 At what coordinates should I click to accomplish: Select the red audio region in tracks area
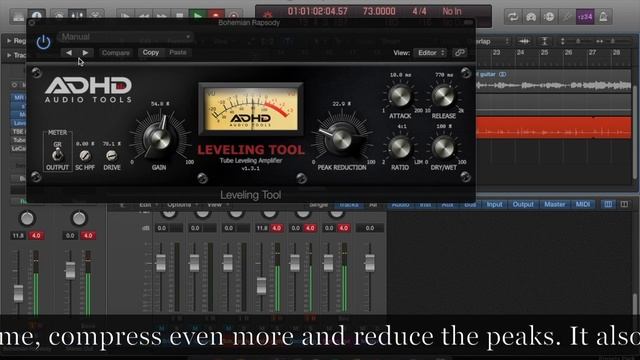554,127
